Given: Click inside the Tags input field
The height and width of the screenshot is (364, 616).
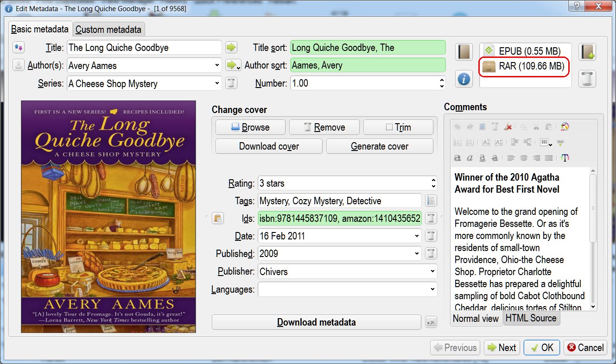Looking at the screenshot, I should coord(340,201).
